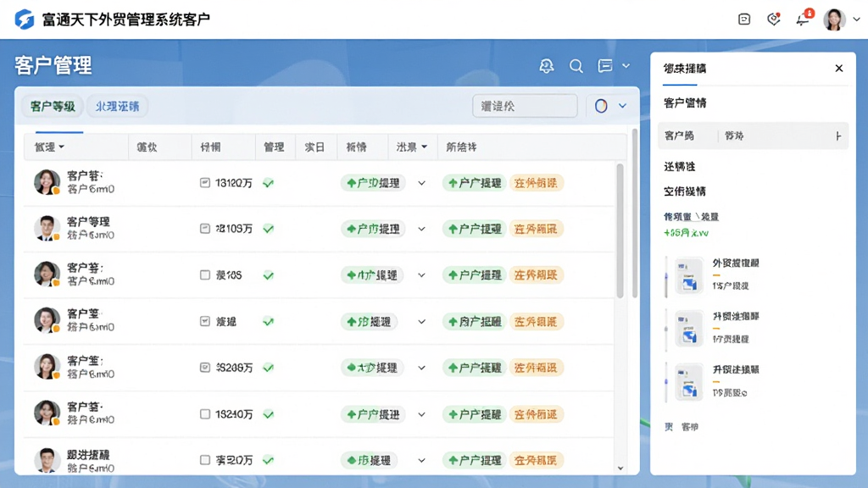The image size is (868, 488).
Task: Open the square message icon in the top bar
Action: 744,19
